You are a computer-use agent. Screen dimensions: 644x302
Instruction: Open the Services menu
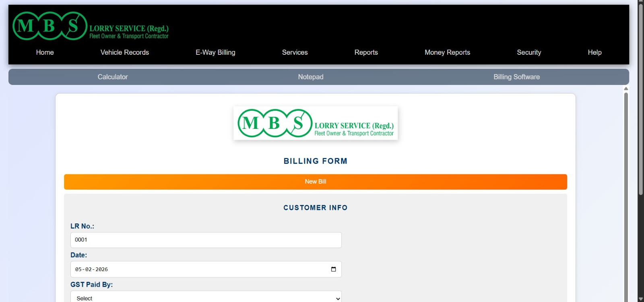point(295,52)
